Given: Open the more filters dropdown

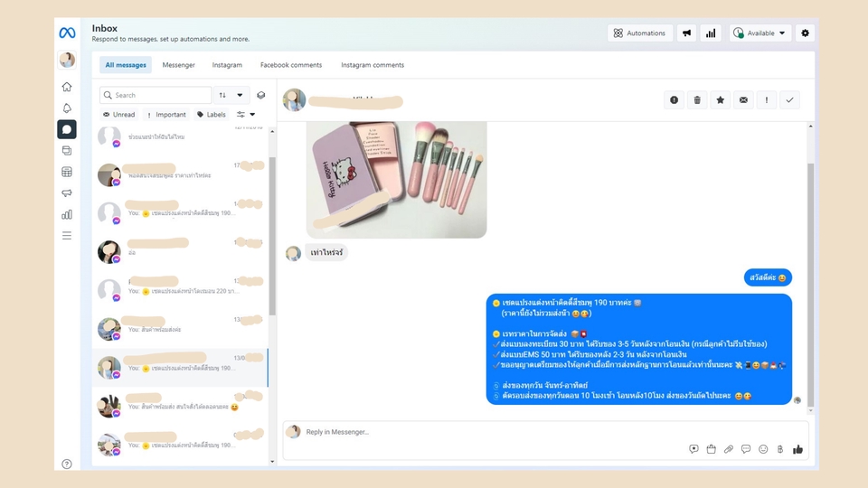Looking at the screenshot, I should (246, 115).
